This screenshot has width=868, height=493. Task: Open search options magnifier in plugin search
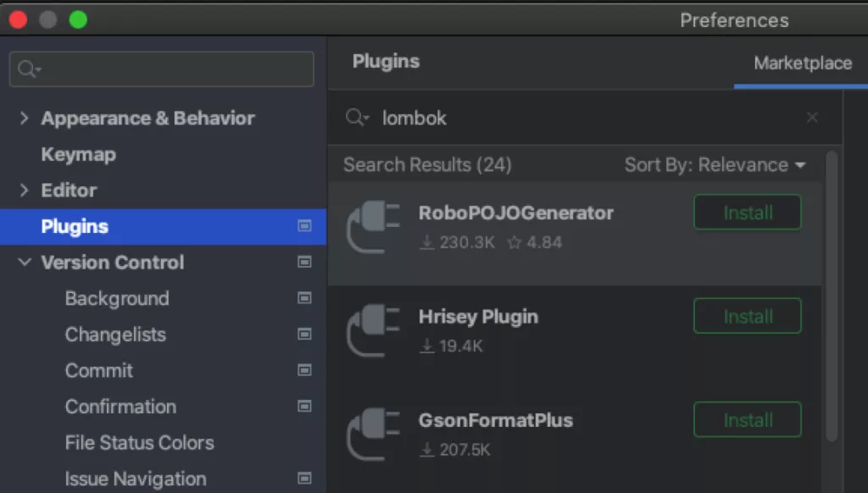[x=357, y=117]
